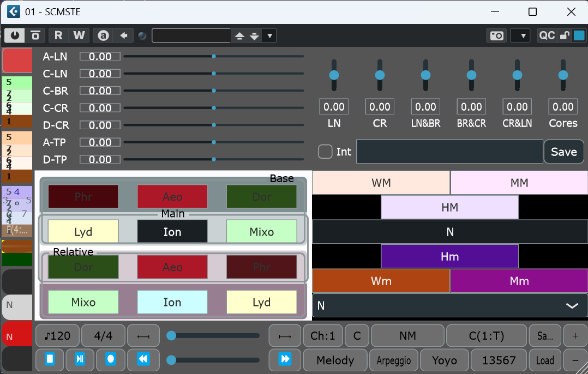Click the lock icon beside QC
Image resolution: width=588 pixels, height=374 pixels.
565,35
